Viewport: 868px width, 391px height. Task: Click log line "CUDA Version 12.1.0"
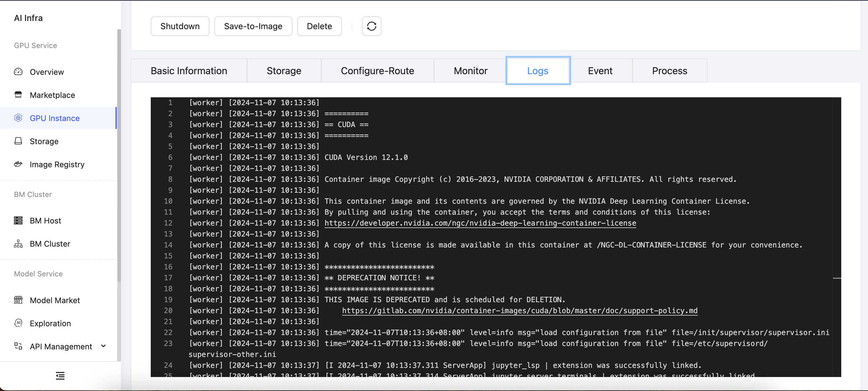366,157
